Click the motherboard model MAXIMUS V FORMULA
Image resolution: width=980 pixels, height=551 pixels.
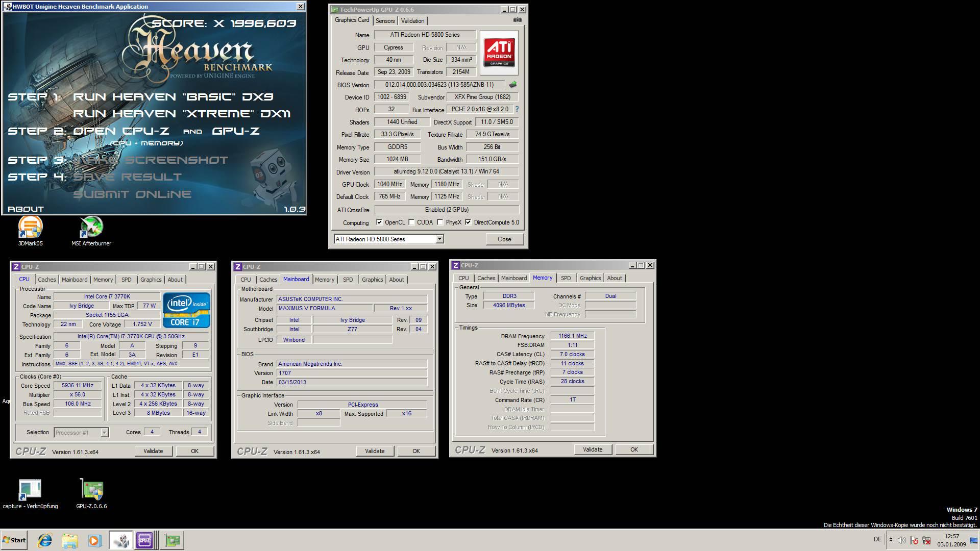[324, 309]
